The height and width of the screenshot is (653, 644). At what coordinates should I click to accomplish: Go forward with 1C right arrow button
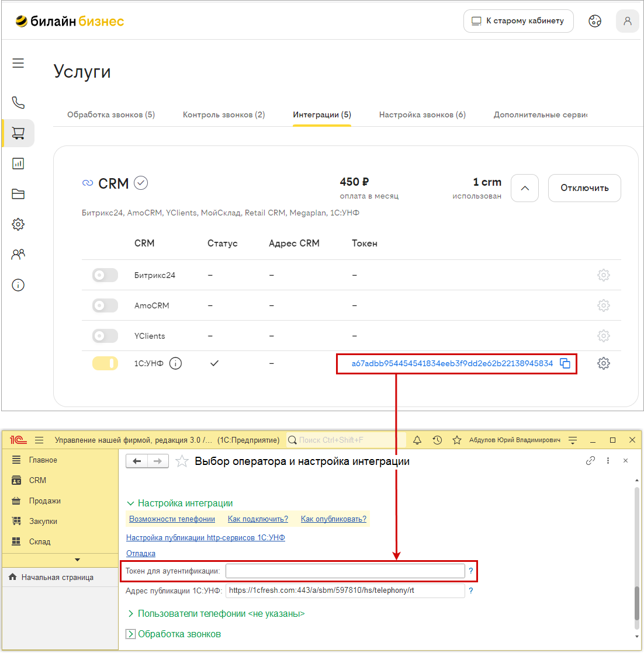[x=158, y=461]
